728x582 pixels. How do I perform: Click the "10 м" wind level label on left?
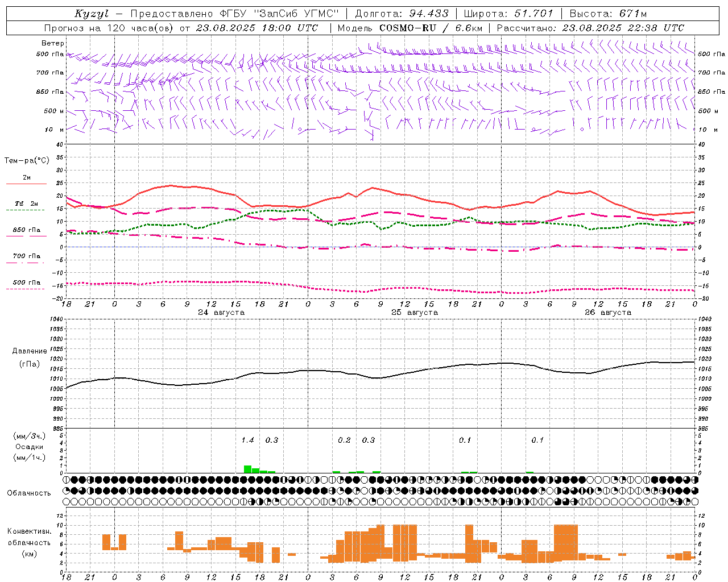tap(55, 130)
